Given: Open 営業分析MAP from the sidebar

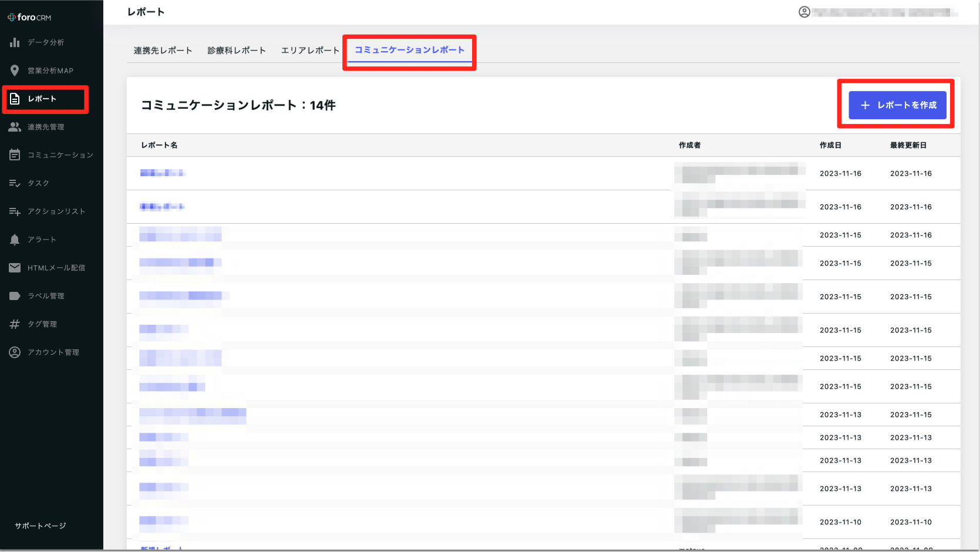Looking at the screenshot, I should pos(52,70).
